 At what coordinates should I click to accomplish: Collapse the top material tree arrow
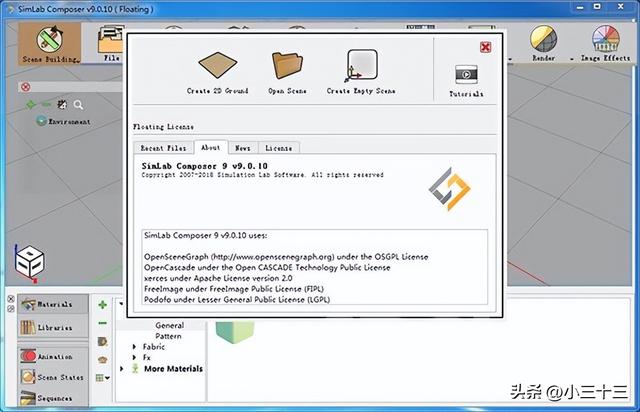[121, 304]
